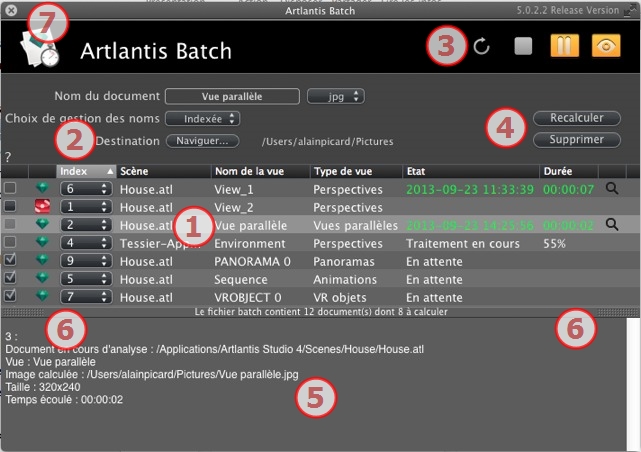
Task: Close the Artlantis Batch window
Action: [x=11, y=10]
